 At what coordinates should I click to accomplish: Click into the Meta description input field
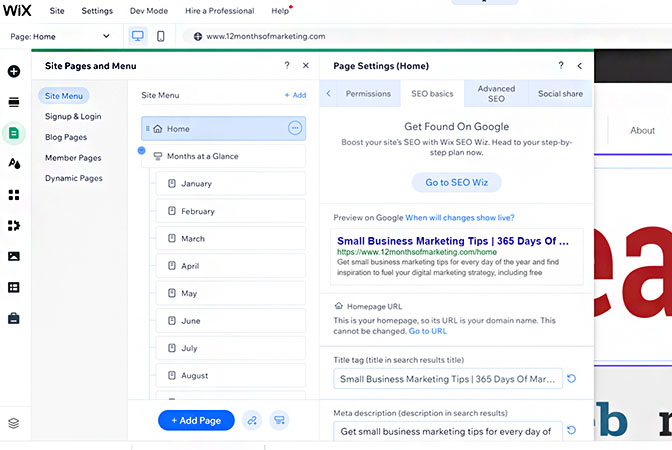pos(448,431)
